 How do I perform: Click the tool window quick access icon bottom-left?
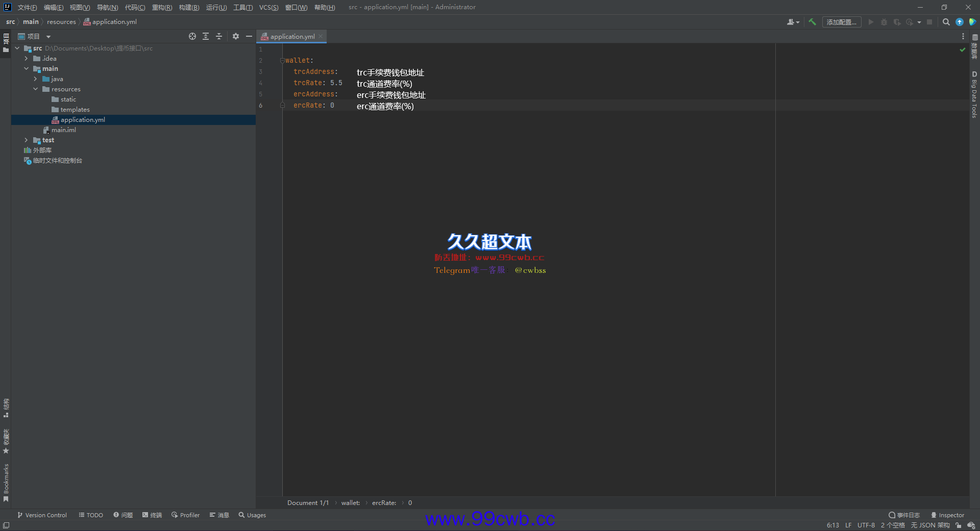point(6,525)
